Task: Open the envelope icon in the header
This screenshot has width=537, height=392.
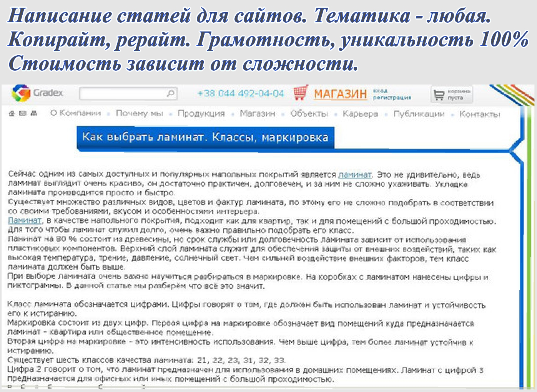Action: pos(22,113)
